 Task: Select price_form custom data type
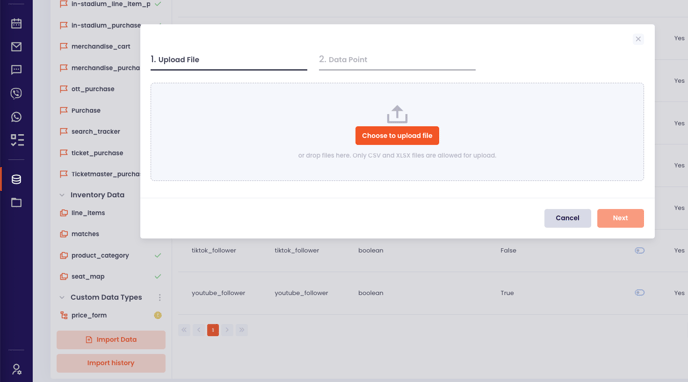click(x=89, y=315)
